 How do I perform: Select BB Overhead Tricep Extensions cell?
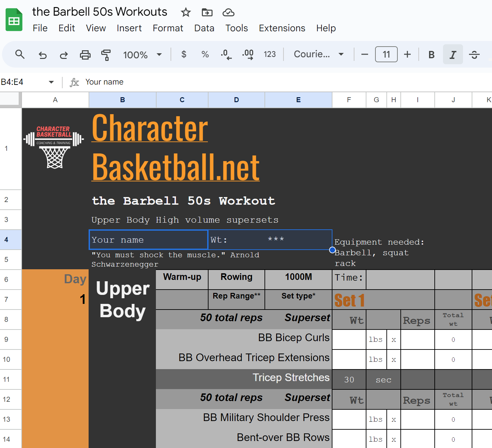coord(244,359)
